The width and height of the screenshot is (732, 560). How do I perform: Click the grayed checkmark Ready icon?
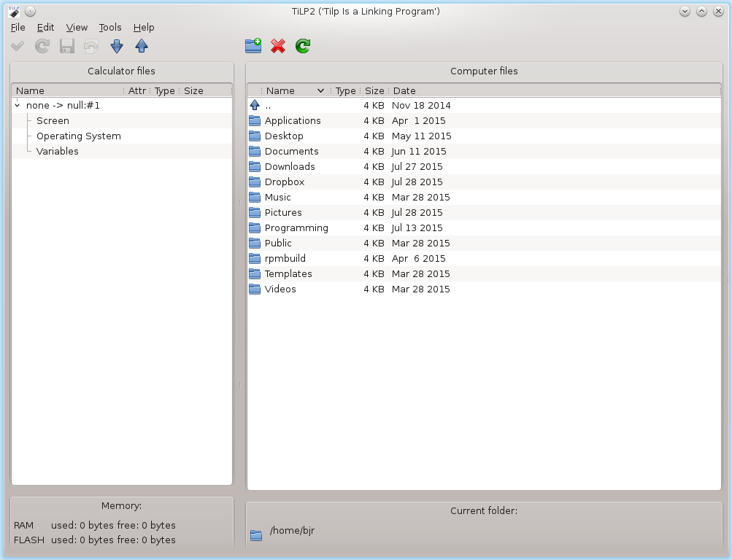18,47
